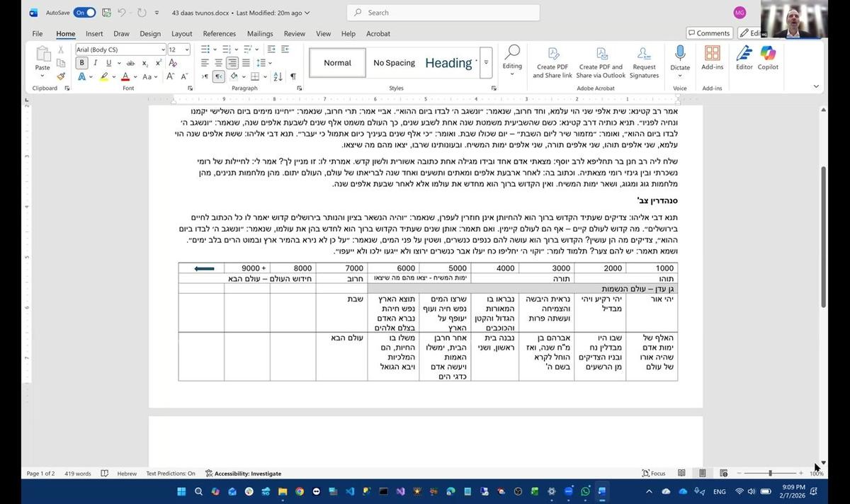The width and height of the screenshot is (850, 504).
Task: Open the Add-ins gallery
Action: pyautogui.click(x=712, y=58)
